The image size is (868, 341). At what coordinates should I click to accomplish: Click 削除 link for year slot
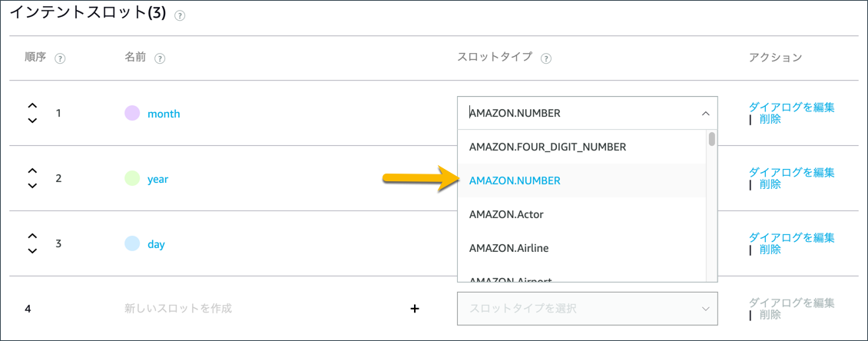click(770, 184)
